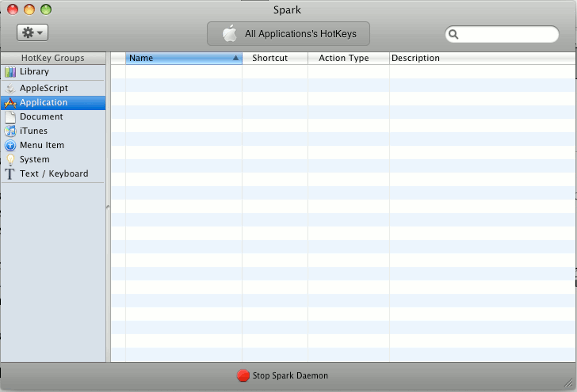Select Library in HotKey Groups
The width and height of the screenshot is (577, 392).
tap(53, 72)
